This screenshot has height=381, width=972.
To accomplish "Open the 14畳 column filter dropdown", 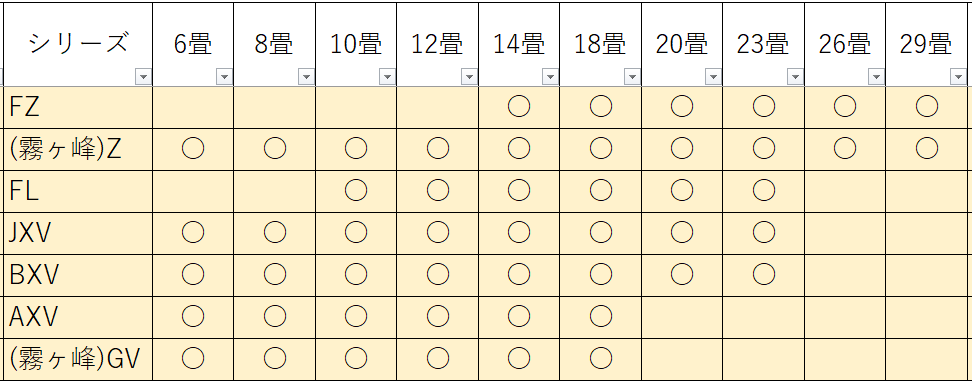I will (x=550, y=77).
